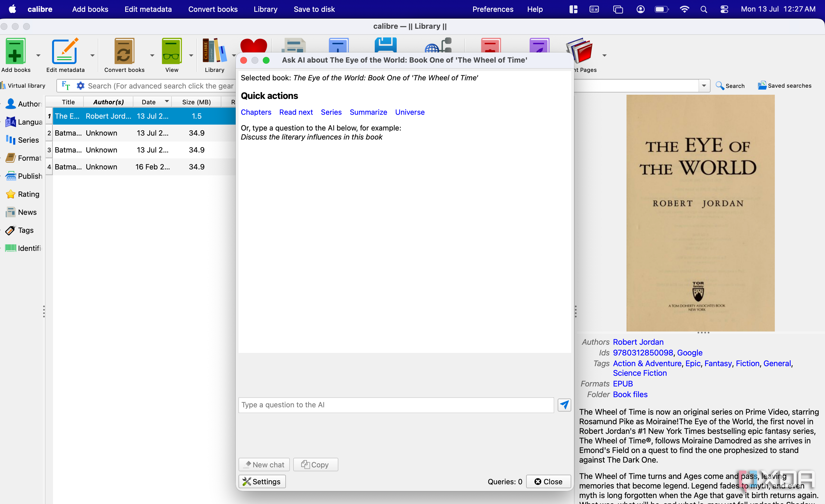Open advanced search via the gear icon
Viewport: 825px width, 504px height.
80,86
